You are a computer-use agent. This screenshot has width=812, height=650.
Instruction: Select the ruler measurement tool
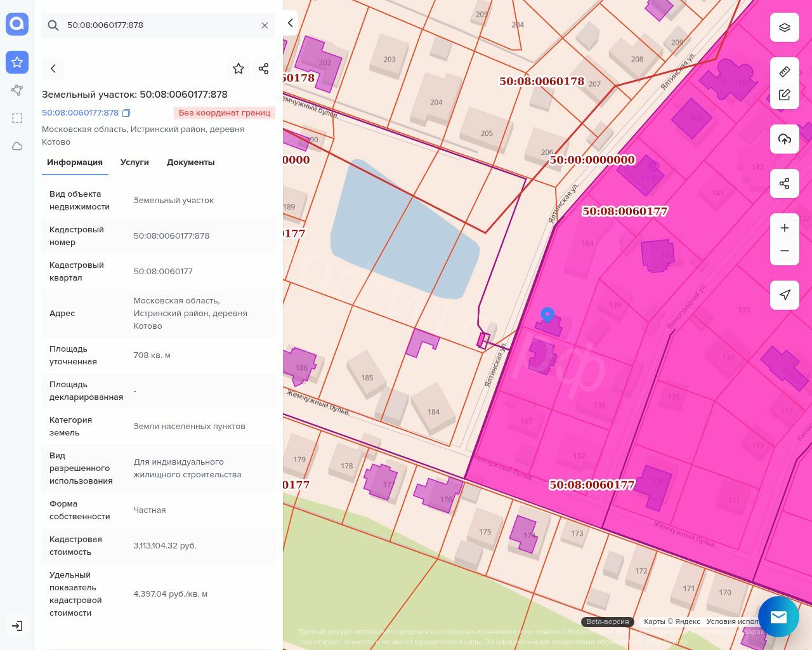pyautogui.click(x=784, y=71)
